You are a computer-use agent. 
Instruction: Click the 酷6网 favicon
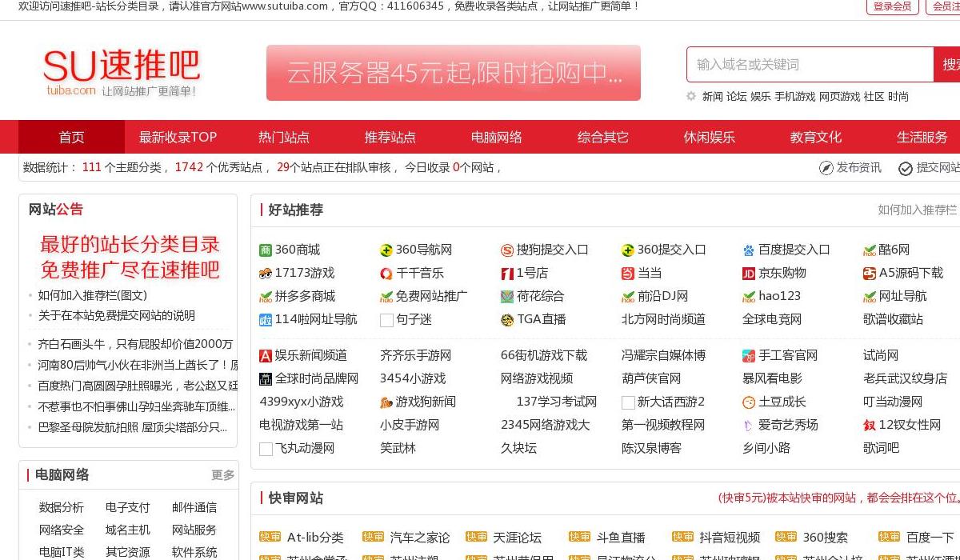(x=870, y=250)
